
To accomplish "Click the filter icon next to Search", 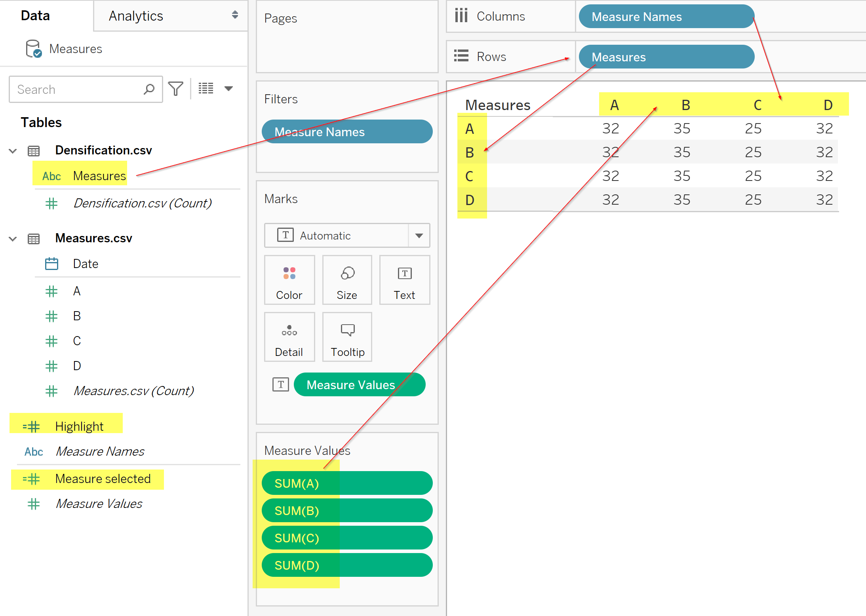I will 175,89.
